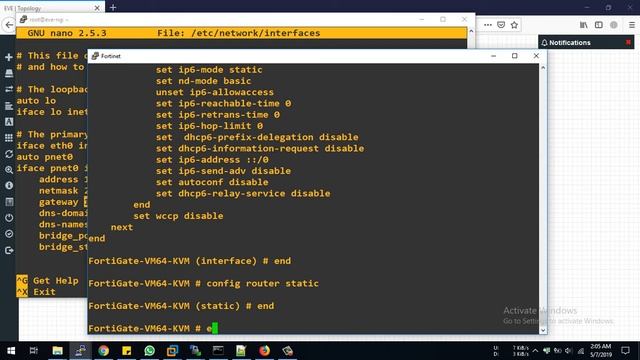
Task: Open nodes list icon in EVE sidebar
Action: point(9,73)
